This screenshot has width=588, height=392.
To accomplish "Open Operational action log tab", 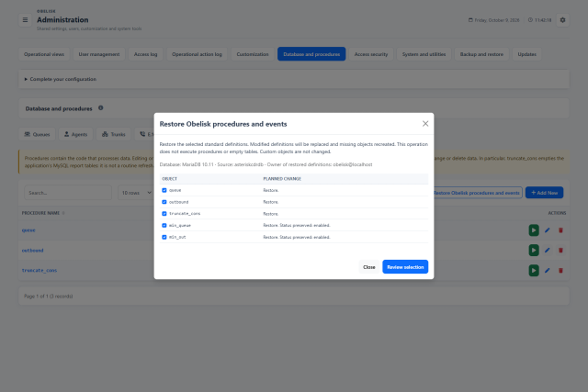I will tap(197, 54).
